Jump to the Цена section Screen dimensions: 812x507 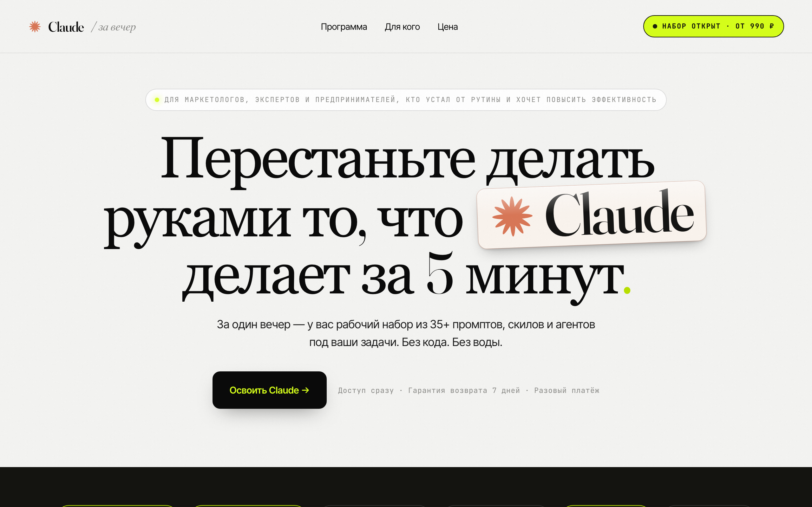[447, 27]
